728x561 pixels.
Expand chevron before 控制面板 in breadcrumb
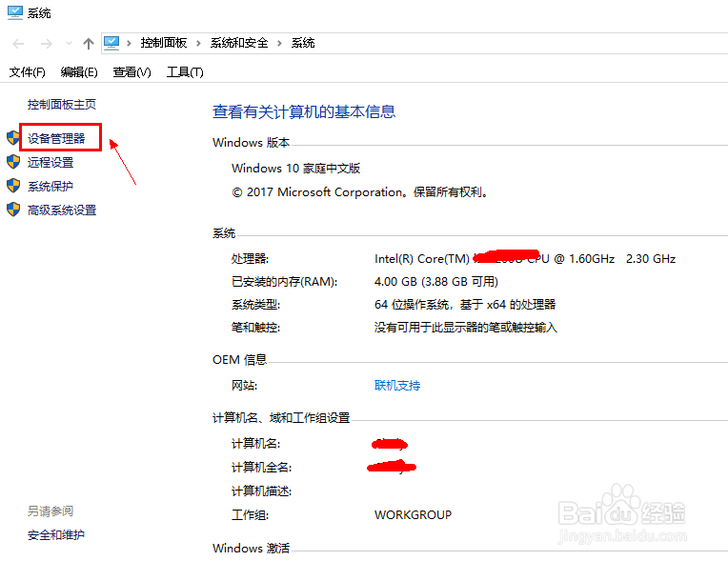pyautogui.click(x=129, y=43)
